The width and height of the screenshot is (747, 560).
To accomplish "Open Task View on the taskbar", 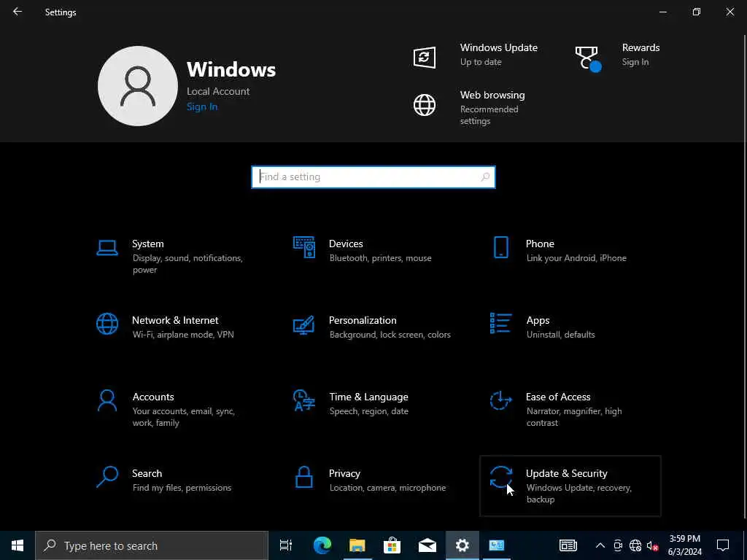I will (286, 545).
